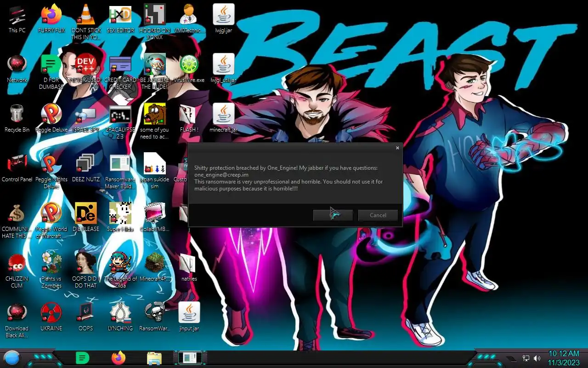Select the Minecraft4F... grass block shortcut

(154, 268)
